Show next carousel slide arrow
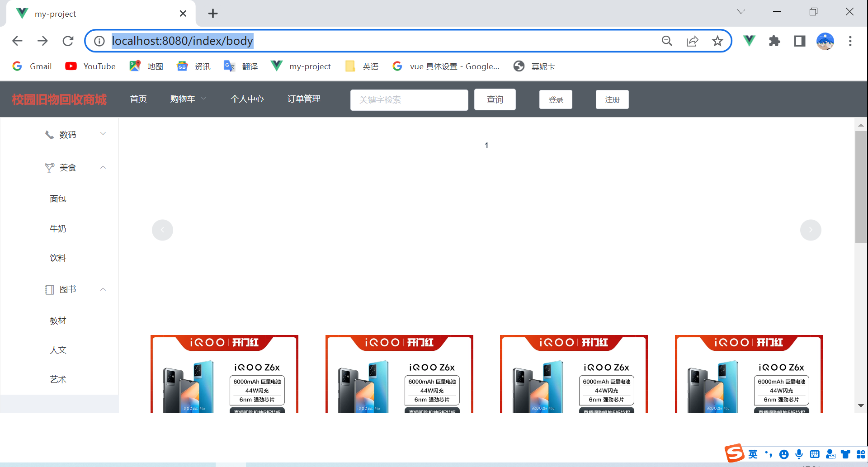 (811, 230)
